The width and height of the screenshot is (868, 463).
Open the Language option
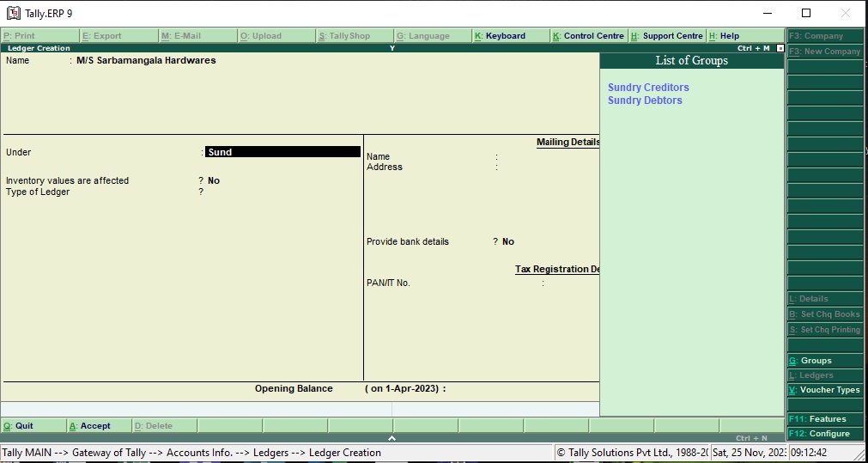tap(434, 36)
